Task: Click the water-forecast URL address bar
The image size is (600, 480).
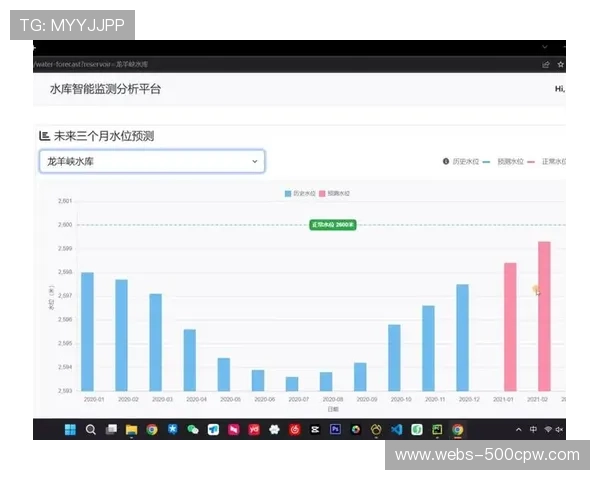Action: 91,64
